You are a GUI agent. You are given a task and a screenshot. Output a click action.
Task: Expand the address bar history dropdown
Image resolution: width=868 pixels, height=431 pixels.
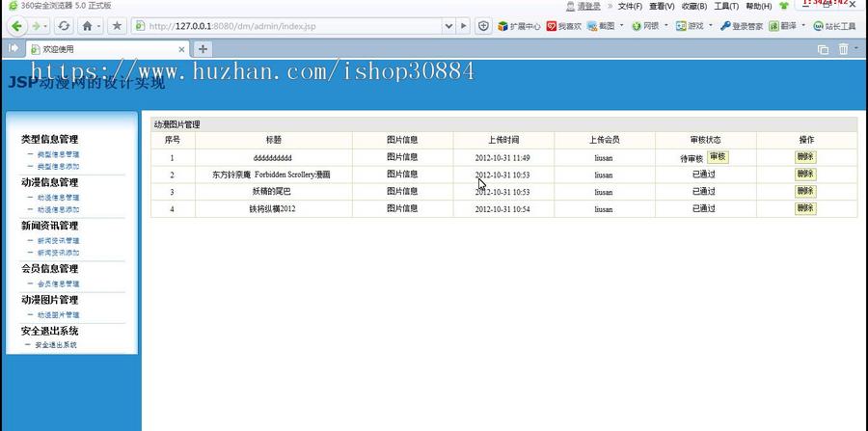click(x=448, y=25)
